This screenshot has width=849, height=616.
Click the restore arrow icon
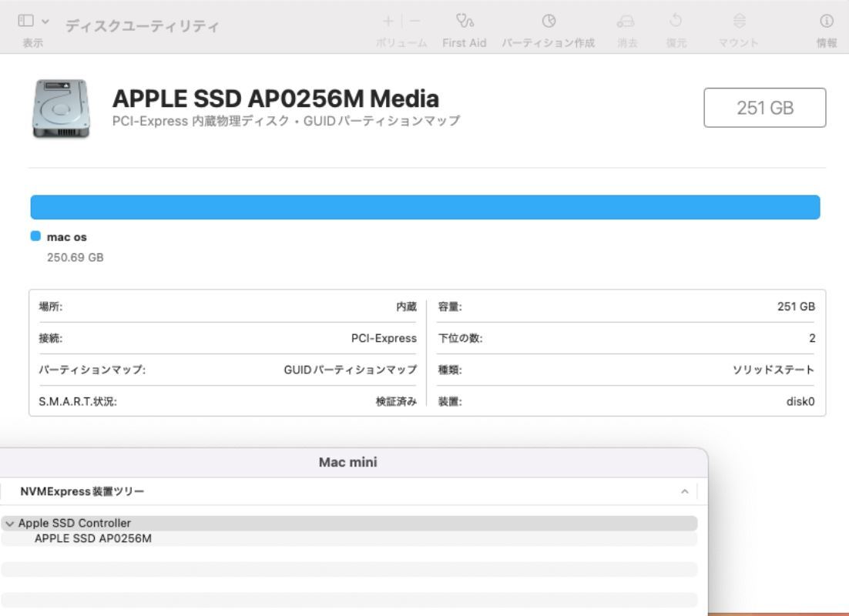(676, 21)
